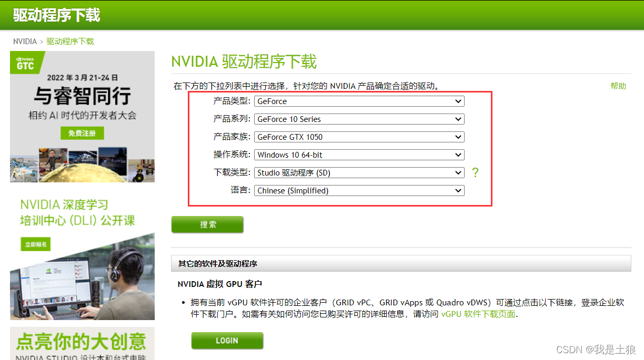The height and width of the screenshot is (360, 644).
Task: Click the 免费注册 button on GTC banner
Action: tap(82, 133)
